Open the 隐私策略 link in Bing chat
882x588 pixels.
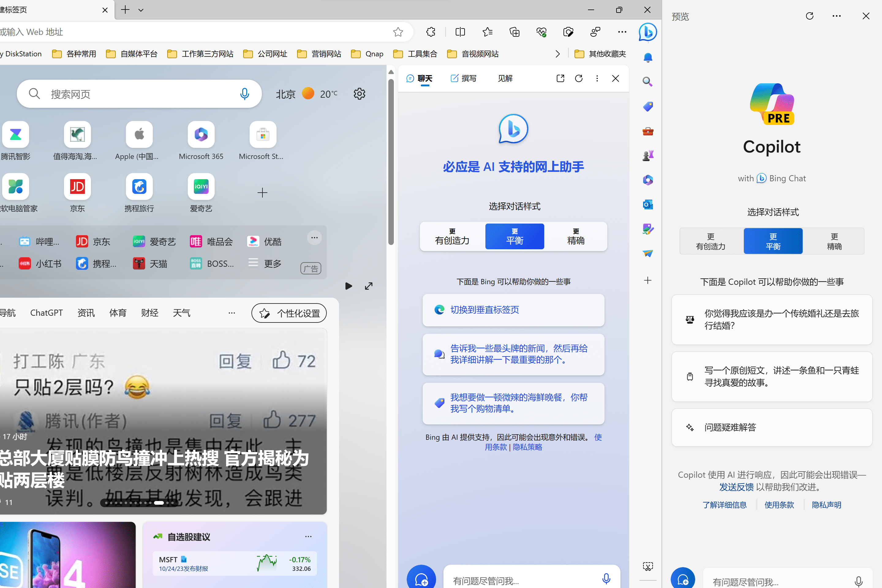[x=527, y=447]
